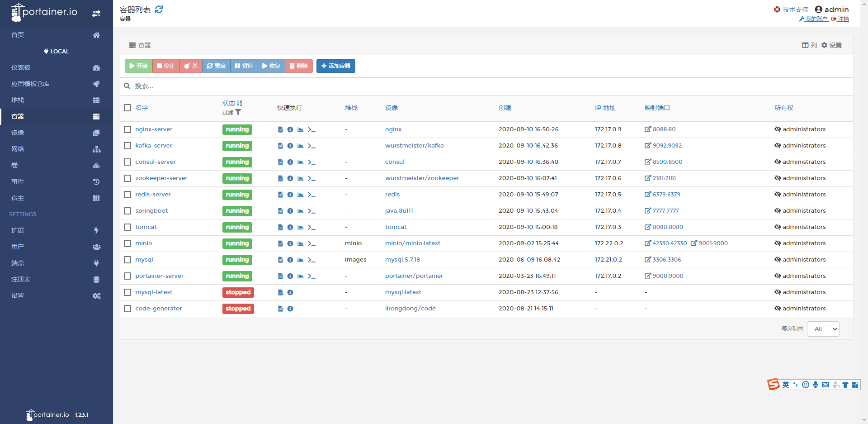Viewport: 868px width, 424px height.
Task: Click the 注销 logout link
Action: coord(840,19)
